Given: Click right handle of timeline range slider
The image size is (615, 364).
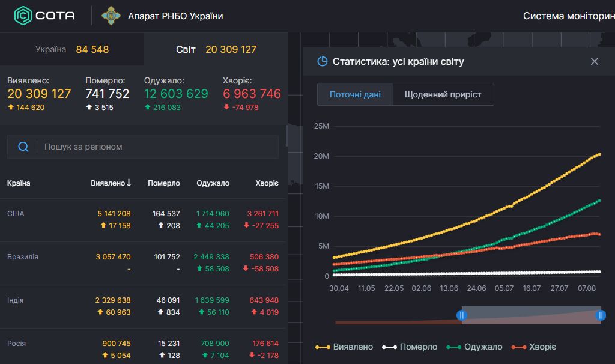Looking at the screenshot, I should click(601, 315).
